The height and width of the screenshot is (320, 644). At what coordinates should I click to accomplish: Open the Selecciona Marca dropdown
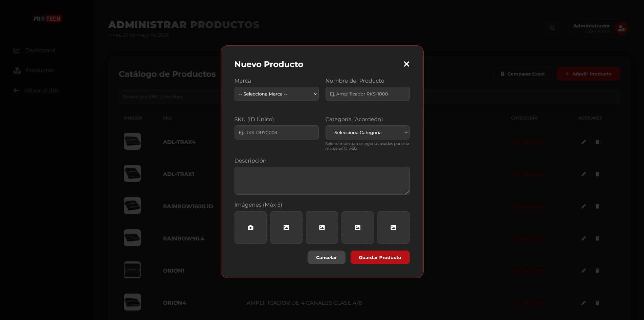[276, 94]
